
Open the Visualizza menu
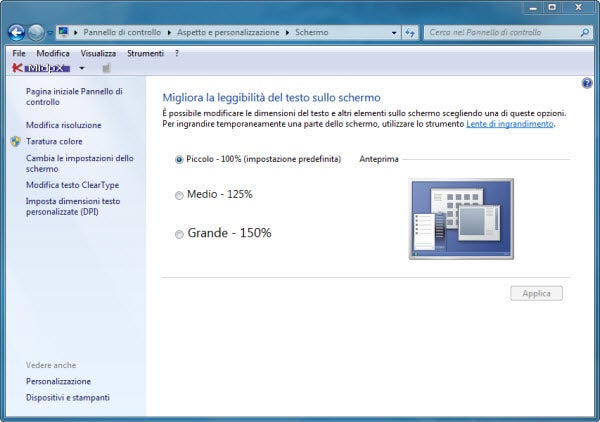98,54
